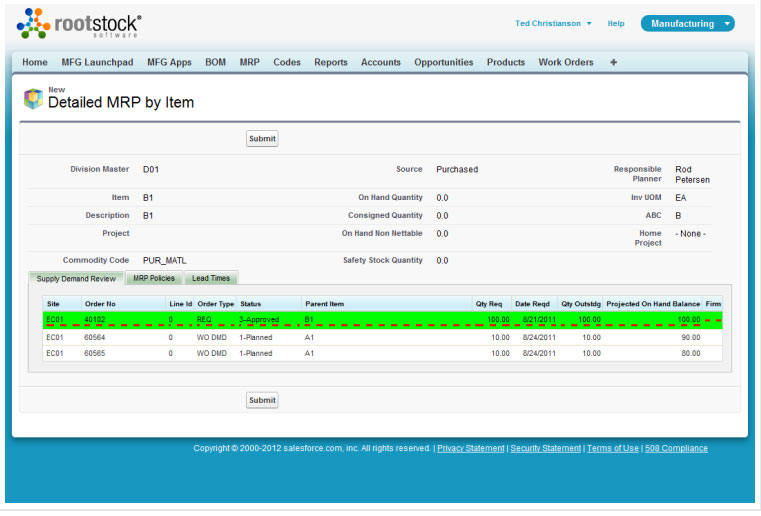
Task: Click WO DMD in order 60564 row
Action: pos(212,337)
